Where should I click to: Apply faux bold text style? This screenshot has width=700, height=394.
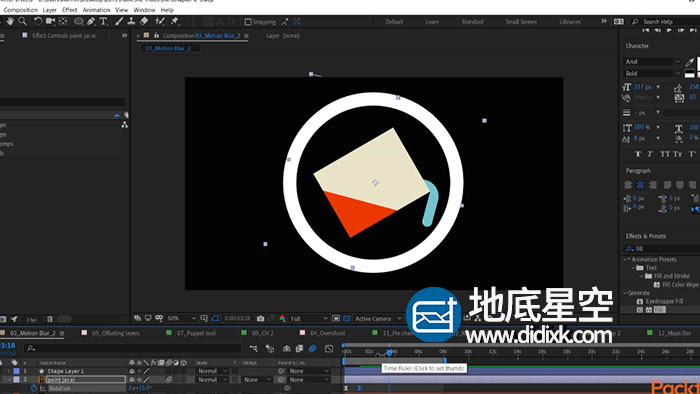point(638,154)
